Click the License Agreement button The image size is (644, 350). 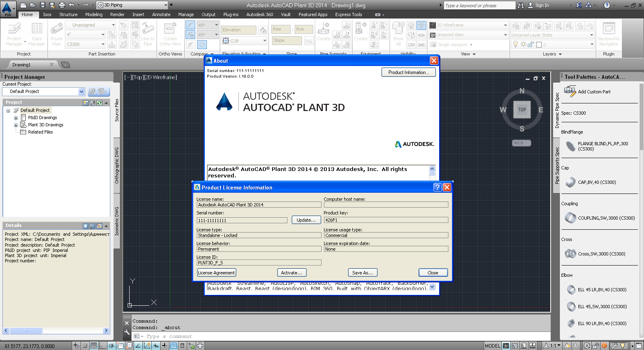pos(217,273)
